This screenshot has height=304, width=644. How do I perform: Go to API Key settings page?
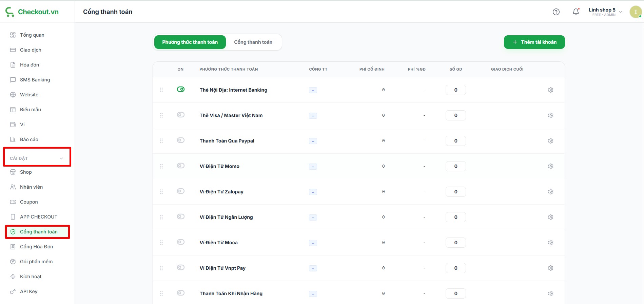[28, 291]
